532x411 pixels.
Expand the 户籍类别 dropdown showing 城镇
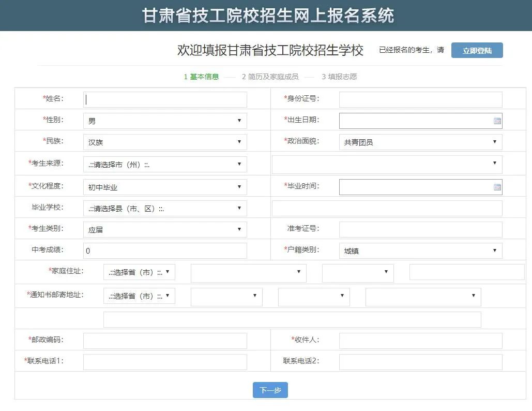420,251
